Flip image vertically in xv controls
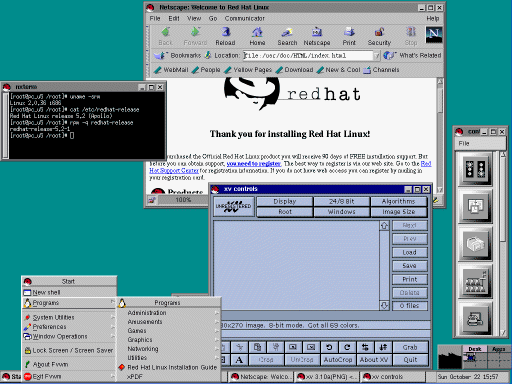 coord(383,347)
